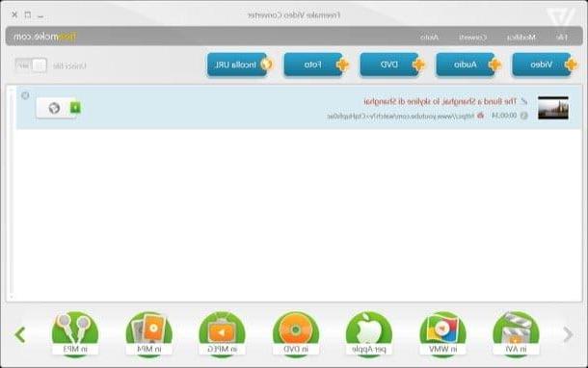Click the globe icon on Incolla URL button

pos(266,65)
